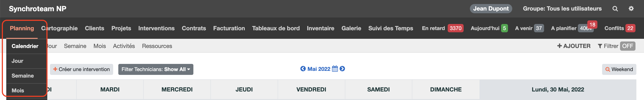Switch to the Ressources view tab
The image size is (644, 100).
(x=157, y=46)
